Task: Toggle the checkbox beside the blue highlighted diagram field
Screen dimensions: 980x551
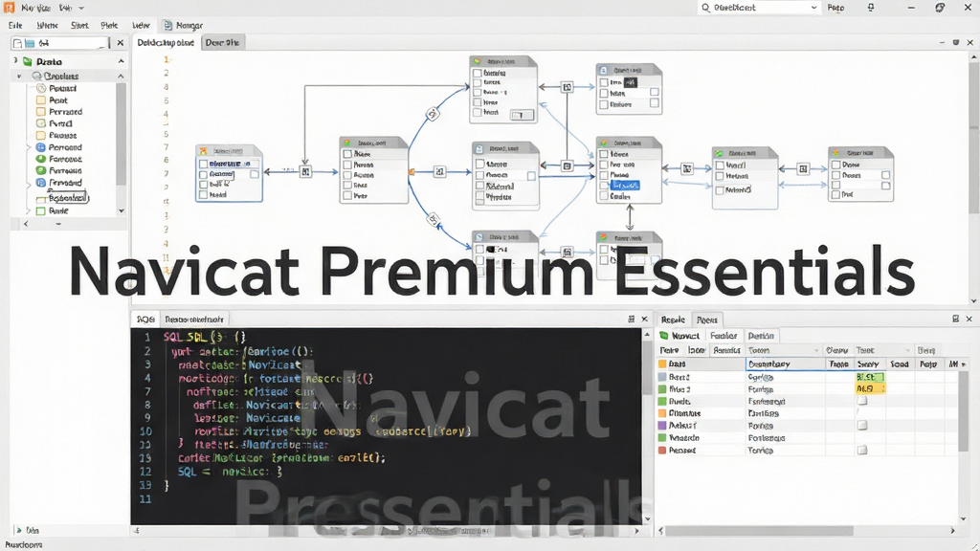Action: (x=604, y=186)
